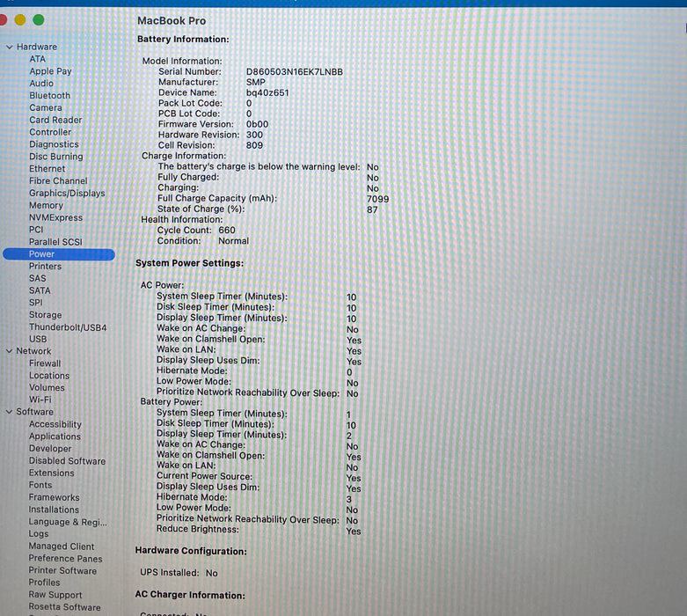687x616 pixels.
Task: Click the System Power Settings heading
Action: [x=189, y=263]
